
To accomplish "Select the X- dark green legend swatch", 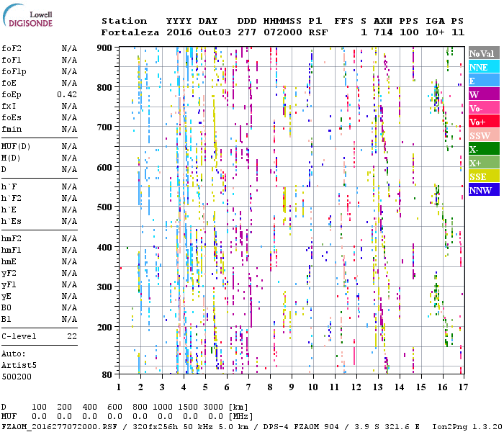I will pos(484,149).
